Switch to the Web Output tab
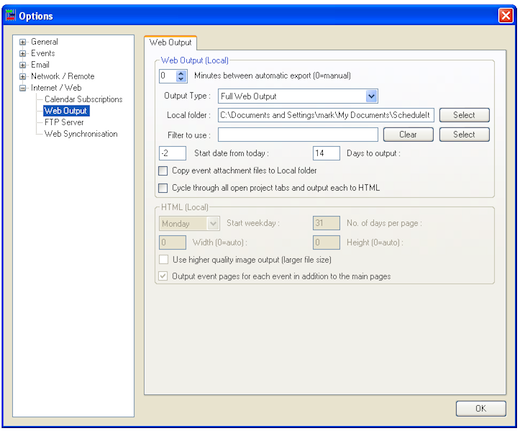Image resolution: width=520 pixels, height=431 pixels. click(x=170, y=43)
